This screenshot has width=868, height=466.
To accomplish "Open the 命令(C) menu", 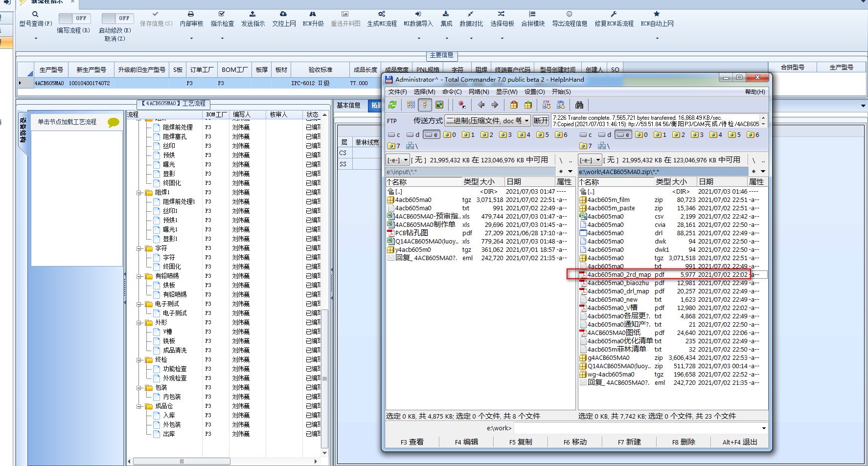I will coord(452,92).
